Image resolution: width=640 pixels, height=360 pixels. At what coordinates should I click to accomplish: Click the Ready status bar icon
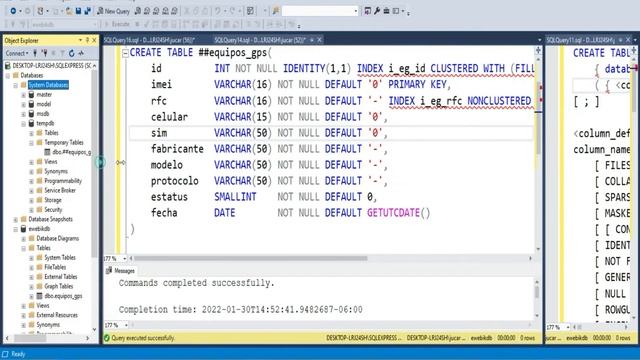[x=5, y=354]
